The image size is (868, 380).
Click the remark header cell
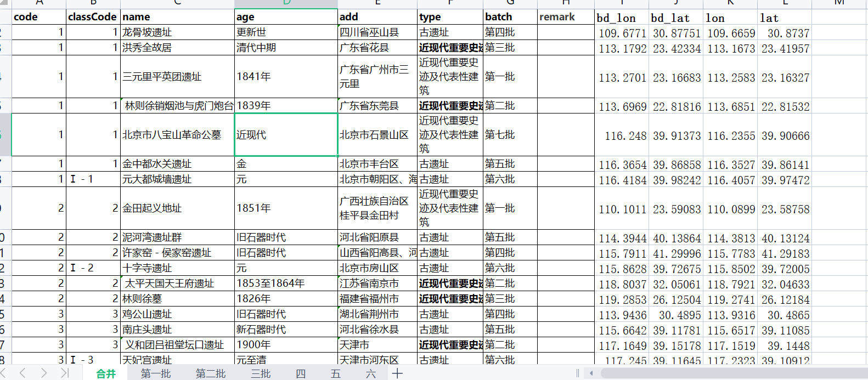click(x=566, y=17)
